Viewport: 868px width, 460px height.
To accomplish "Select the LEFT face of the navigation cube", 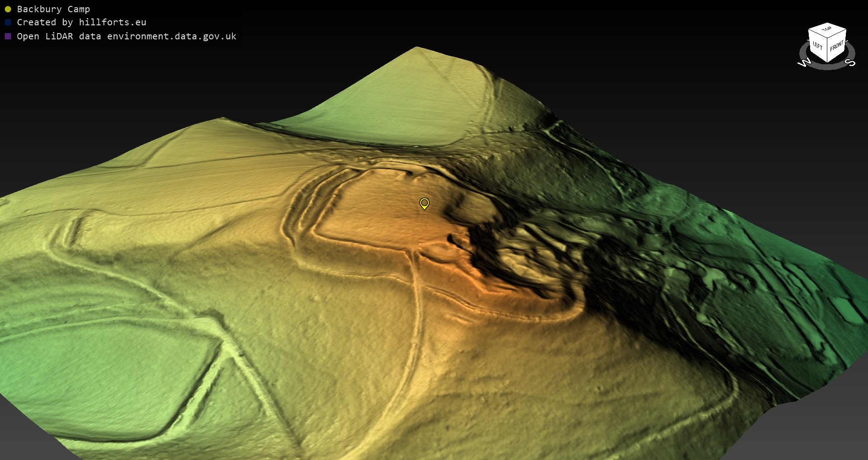I will point(817,46).
